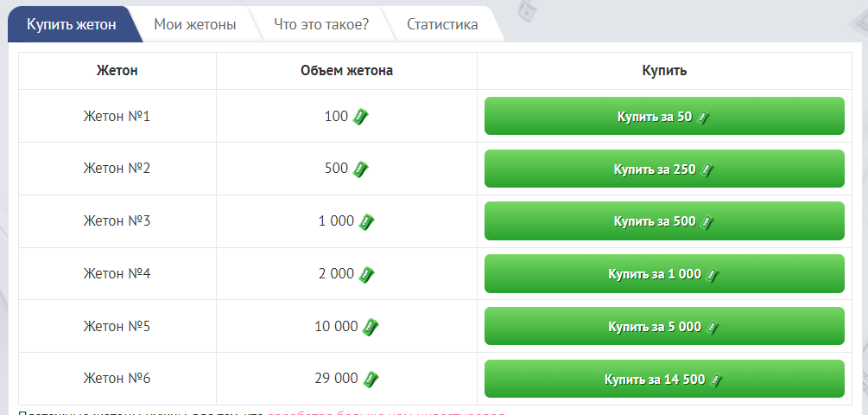Click the Жетон №1 row label
Screen dimensions: 868x415
[117, 116]
